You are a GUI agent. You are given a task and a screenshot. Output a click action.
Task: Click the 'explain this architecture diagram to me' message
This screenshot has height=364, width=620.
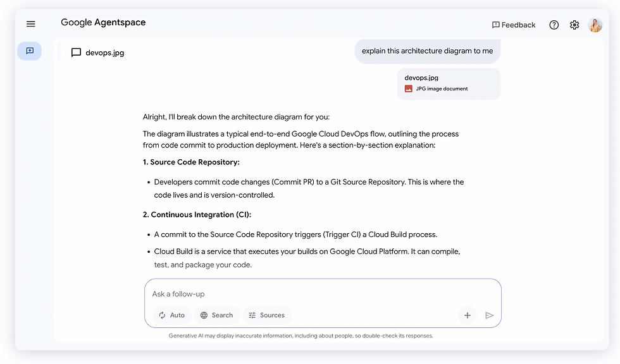click(x=428, y=51)
